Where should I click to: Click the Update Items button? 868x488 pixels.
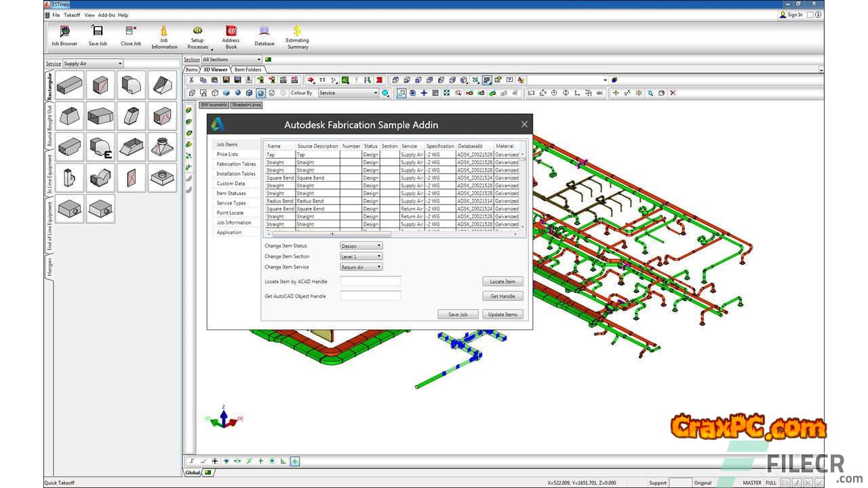click(502, 314)
